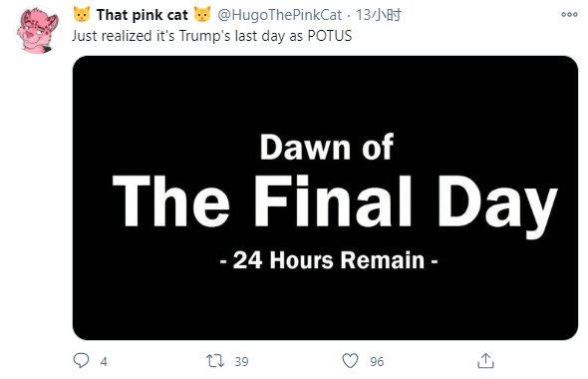Click the retweet count 39

(x=241, y=361)
